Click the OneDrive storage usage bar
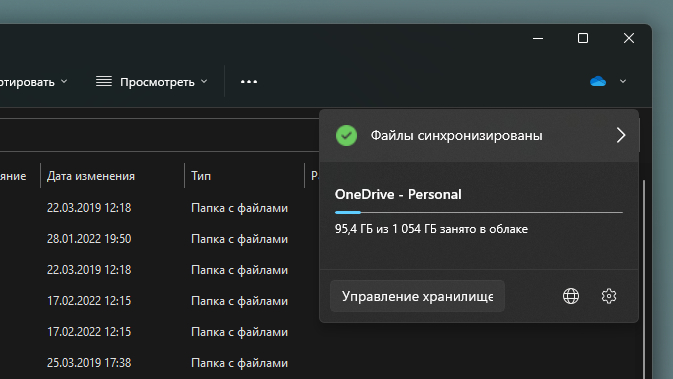This screenshot has height=379, width=673. 479,212
